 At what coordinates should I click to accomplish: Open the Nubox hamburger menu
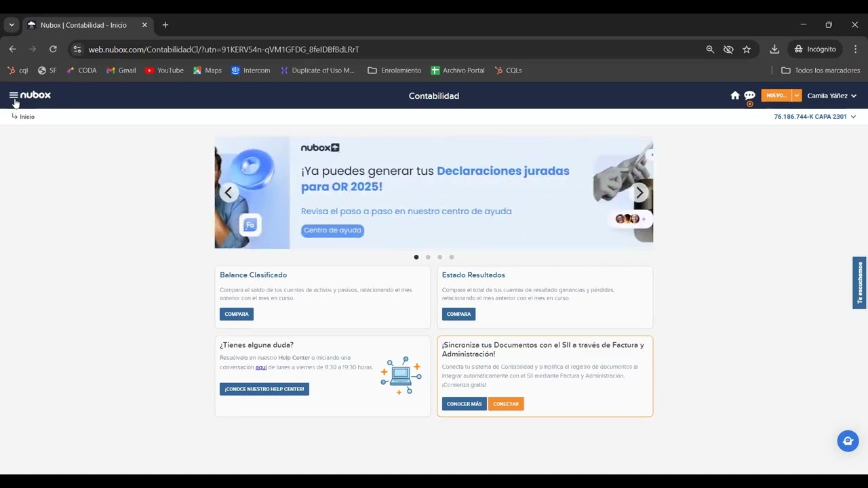13,96
